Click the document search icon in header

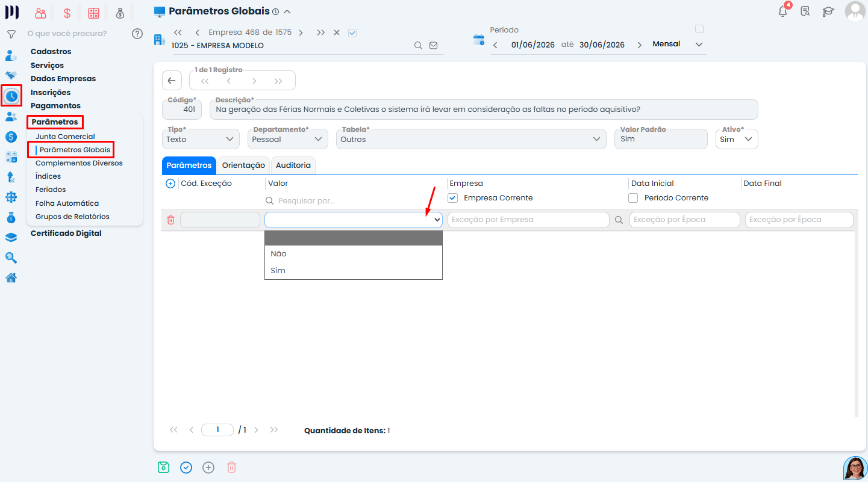tap(805, 11)
